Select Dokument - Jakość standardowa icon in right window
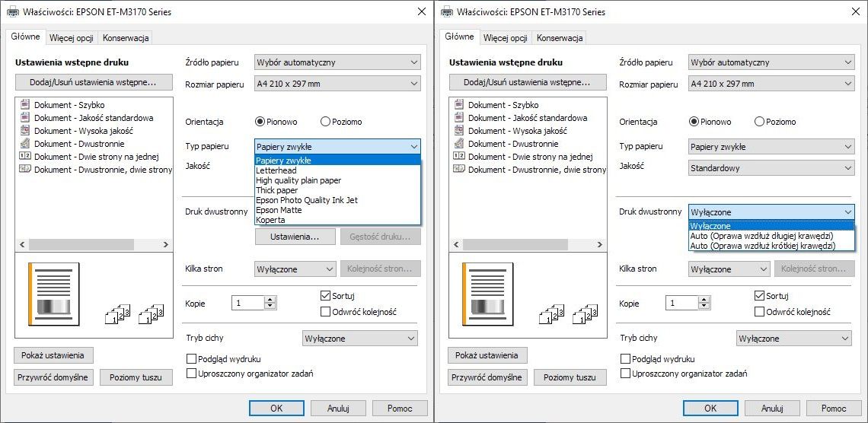Screen dimensions: 868x423 (x=459, y=118)
